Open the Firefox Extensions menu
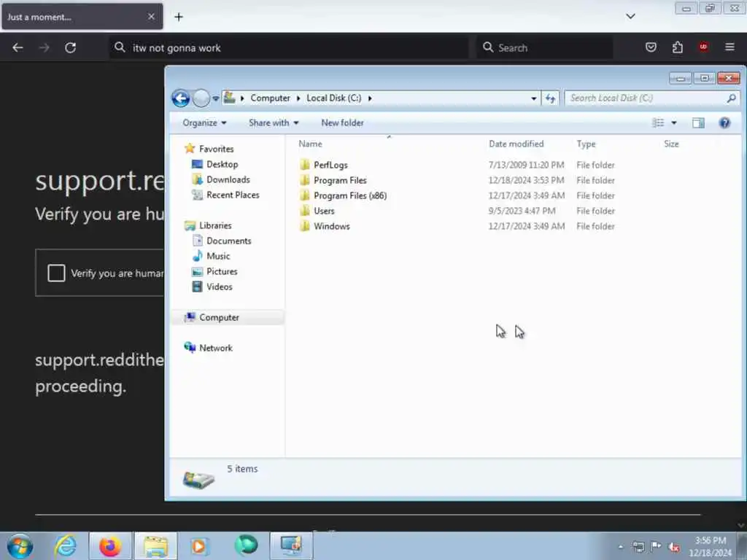The height and width of the screenshot is (560, 747). click(x=677, y=47)
